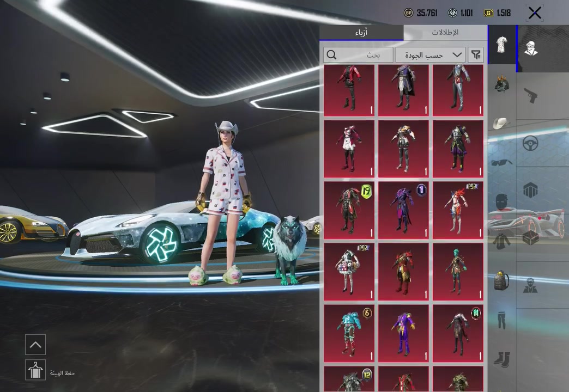Click save look hanger icon حفظ الهيئة
This screenshot has height=392, width=569.
[35, 370]
